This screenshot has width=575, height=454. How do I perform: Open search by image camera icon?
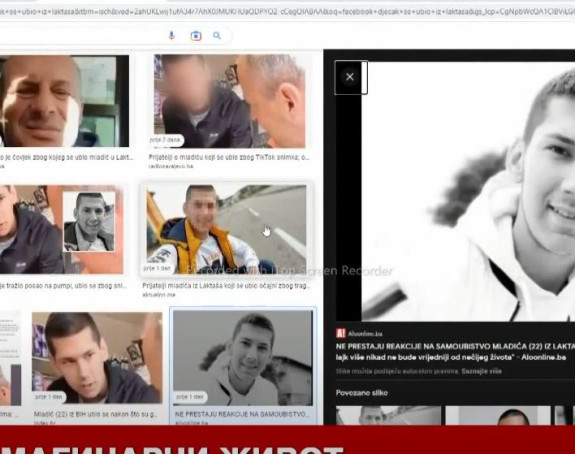pyautogui.click(x=196, y=36)
